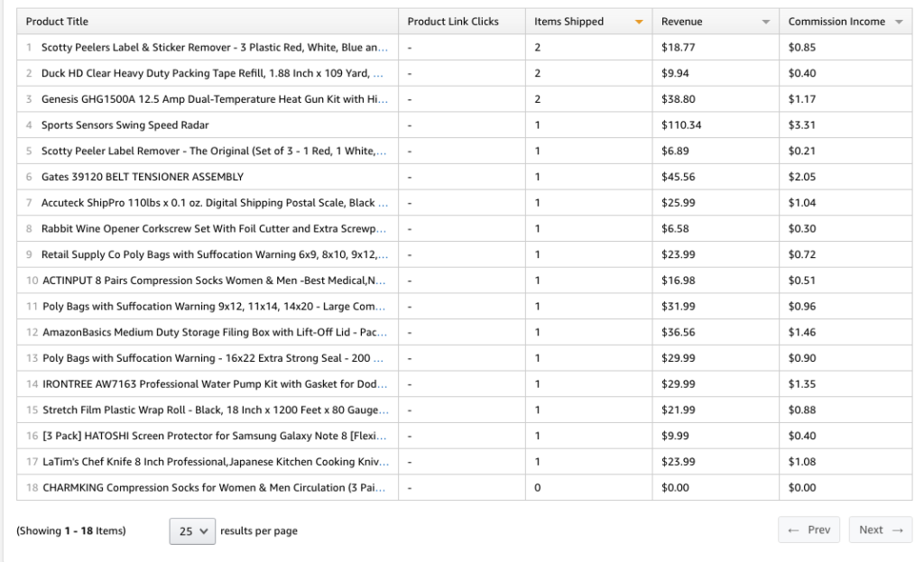Open Accuteck ShipPro Digital Shipping Scale product

click(x=215, y=203)
